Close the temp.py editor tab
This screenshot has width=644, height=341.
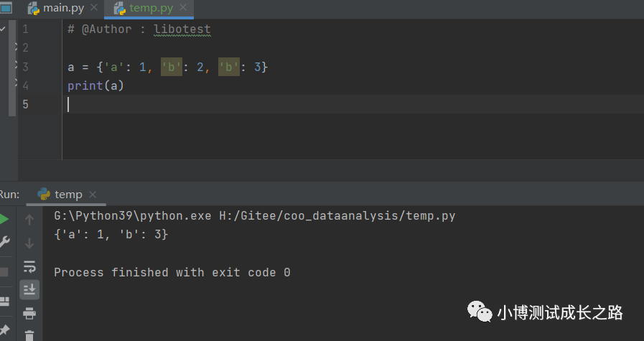[183, 7]
